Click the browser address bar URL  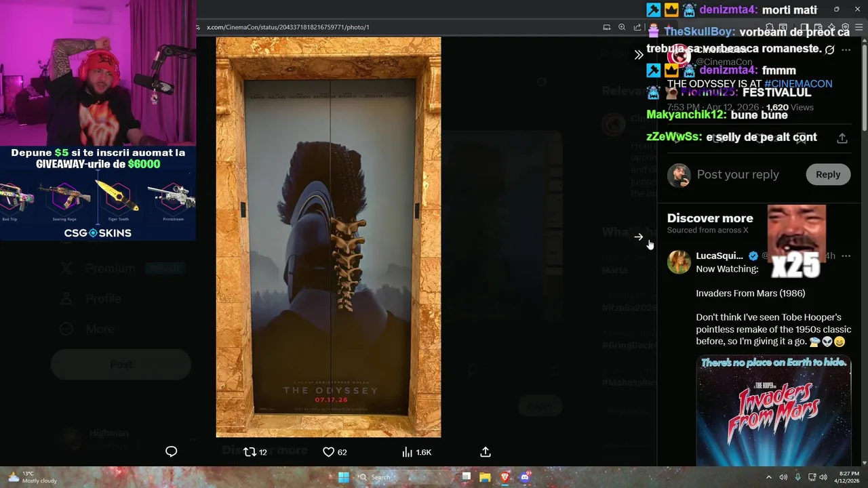pos(288,27)
